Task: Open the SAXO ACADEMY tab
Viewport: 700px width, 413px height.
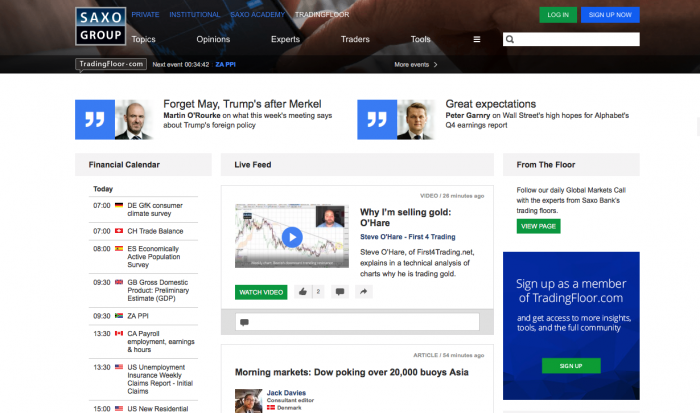Action: [258, 15]
